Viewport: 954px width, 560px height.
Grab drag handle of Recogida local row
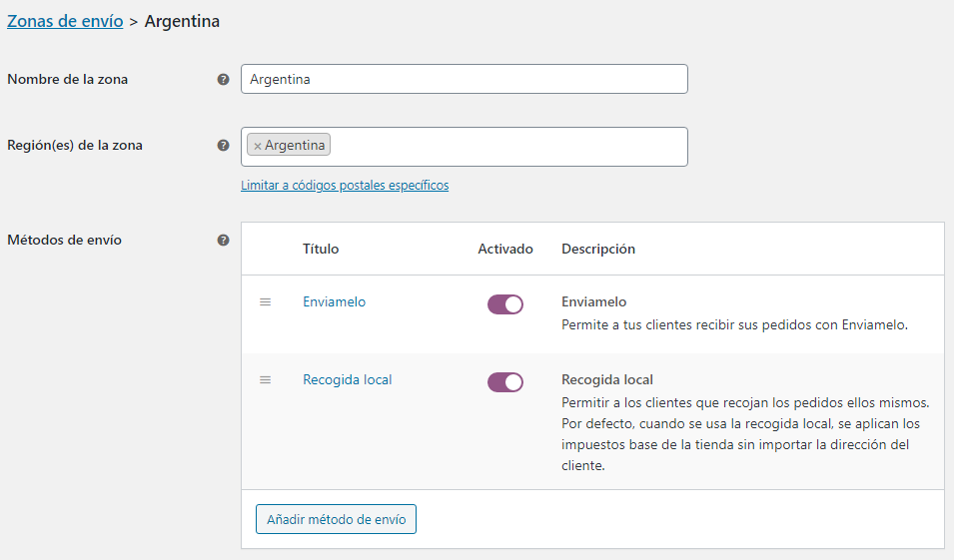(x=266, y=380)
